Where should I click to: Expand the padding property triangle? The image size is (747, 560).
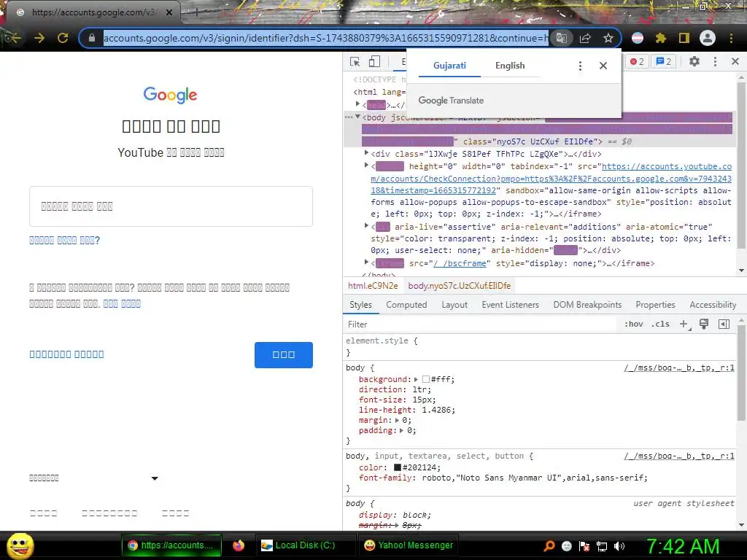(x=402, y=430)
